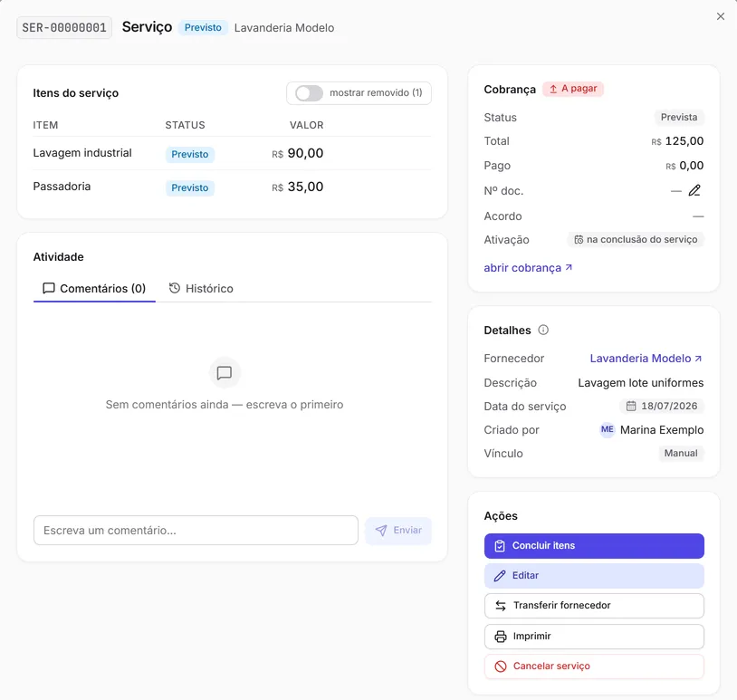Toggle the mostrar removido switch
This screenshot has width=737, height=700.
coord(309,93)
